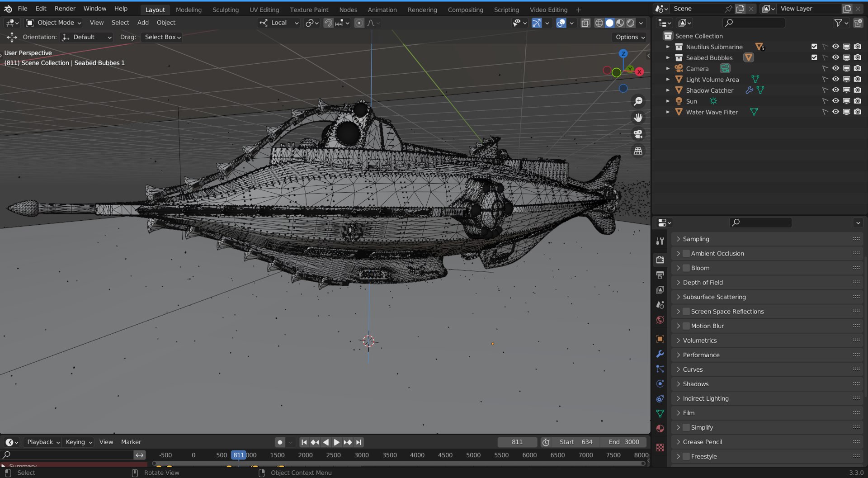The height and width of the screenshot is (478, 868).
Task: Click the zoom magnifier viewport gizmo
Action: point(638,101)
